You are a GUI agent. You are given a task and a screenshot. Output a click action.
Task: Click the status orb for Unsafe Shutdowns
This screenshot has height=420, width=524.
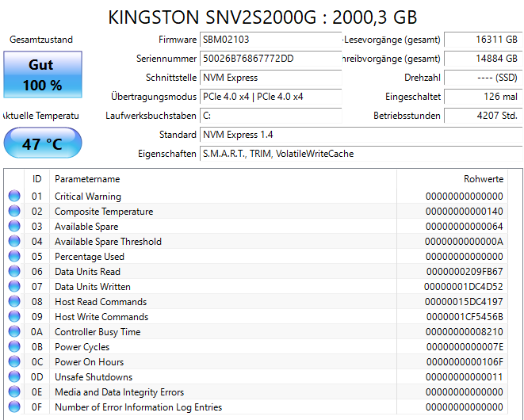point(14,376)
